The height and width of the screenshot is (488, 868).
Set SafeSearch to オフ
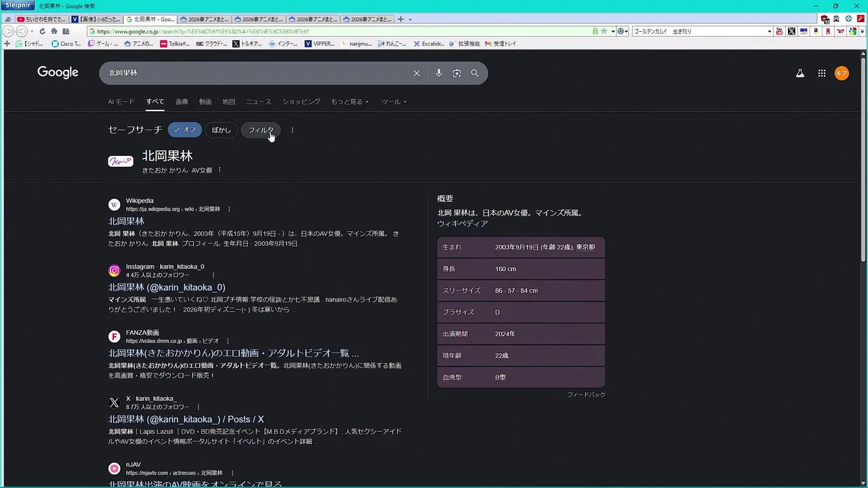click(x=184, y=130)
